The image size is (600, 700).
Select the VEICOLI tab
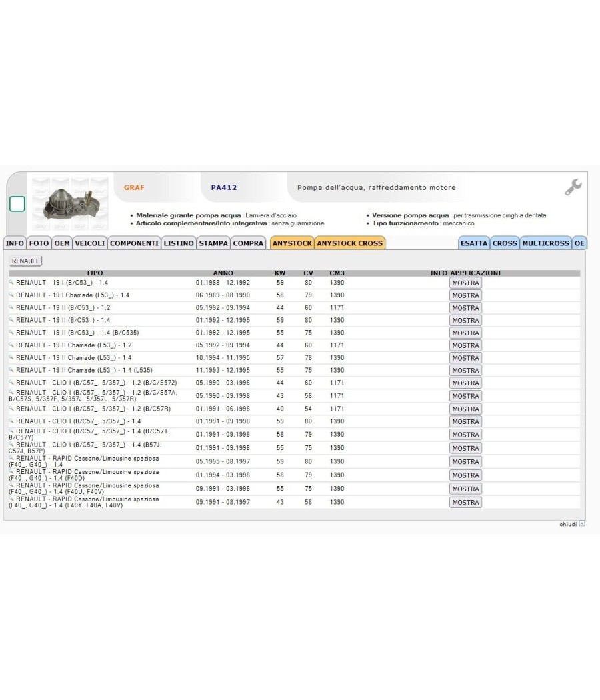[x=90, y=243]
